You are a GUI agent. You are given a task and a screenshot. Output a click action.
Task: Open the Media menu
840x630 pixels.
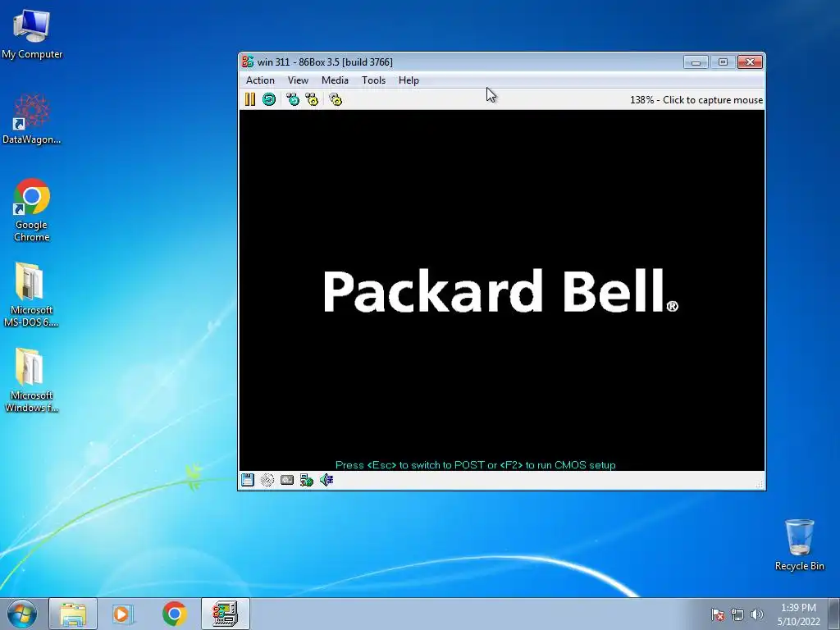pos(335,80)
